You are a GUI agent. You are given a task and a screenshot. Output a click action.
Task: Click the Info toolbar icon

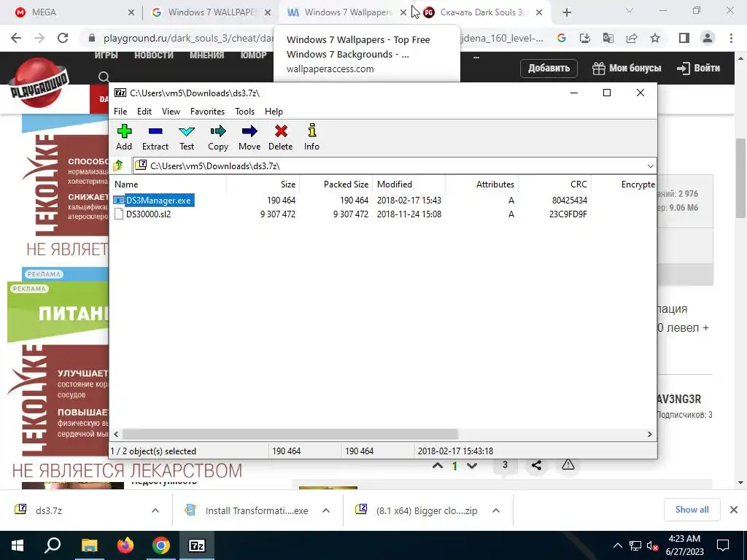312,138
